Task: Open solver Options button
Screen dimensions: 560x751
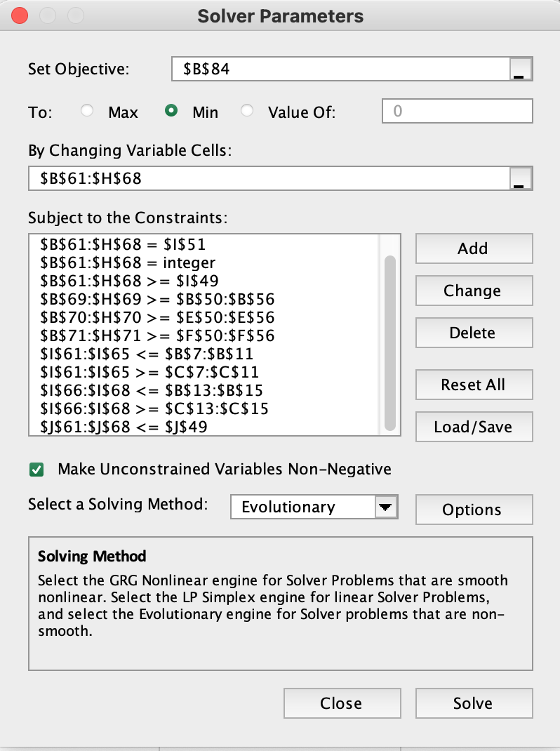Action: (x=474, y=510)
